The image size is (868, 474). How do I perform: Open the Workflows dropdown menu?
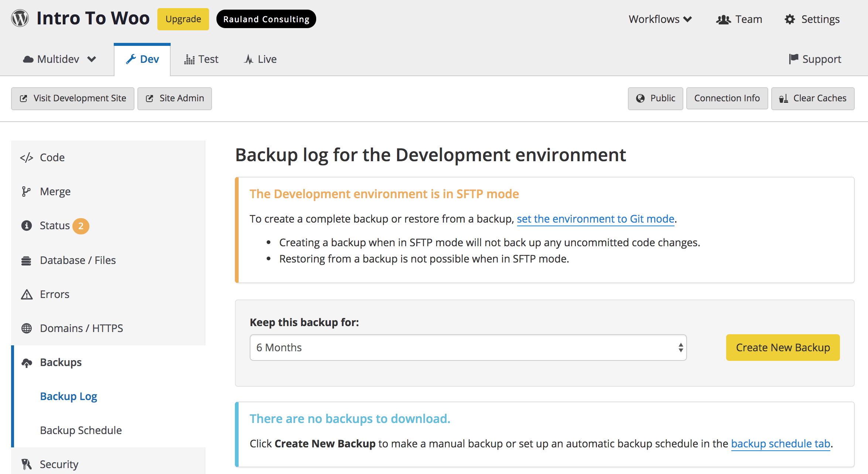(x=660, y=19)
